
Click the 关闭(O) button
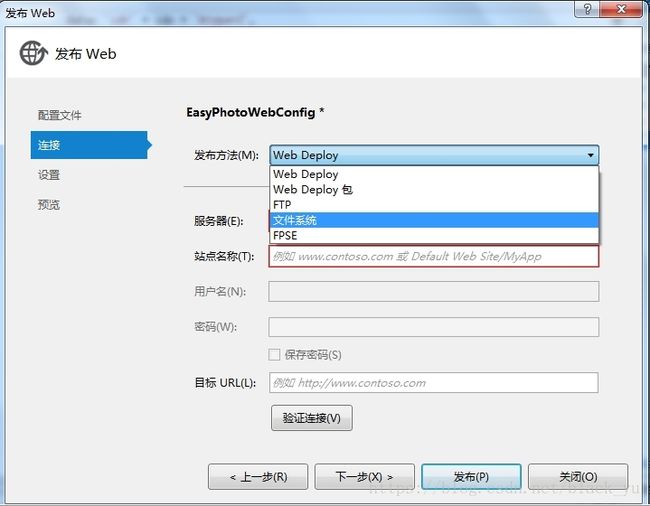click(578, 477)
